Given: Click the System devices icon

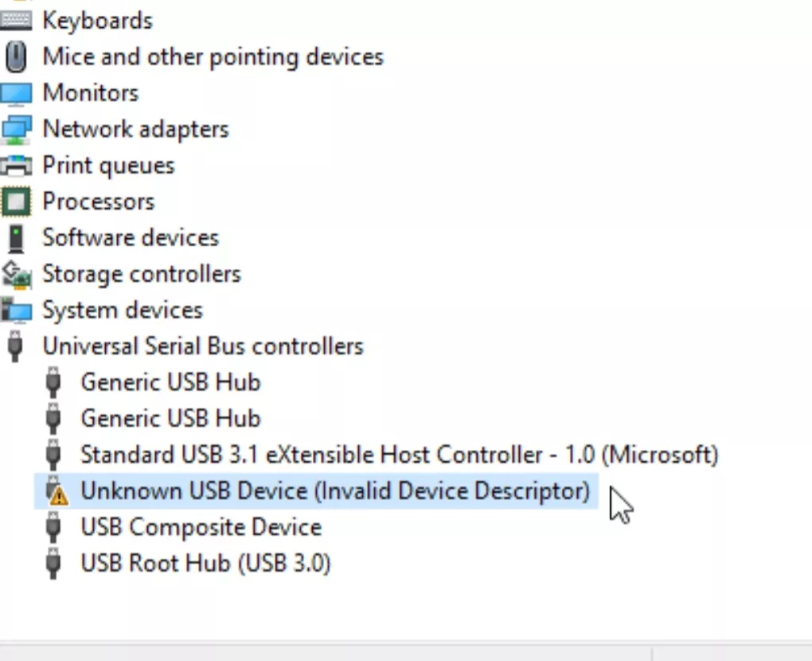Looking at the screenshot, I should [16, 311].
